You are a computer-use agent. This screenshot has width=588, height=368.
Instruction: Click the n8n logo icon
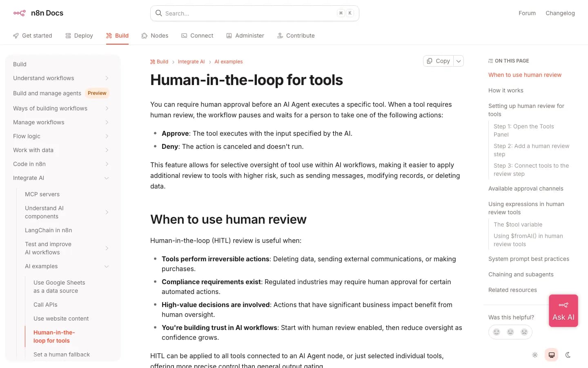point(19,13)
